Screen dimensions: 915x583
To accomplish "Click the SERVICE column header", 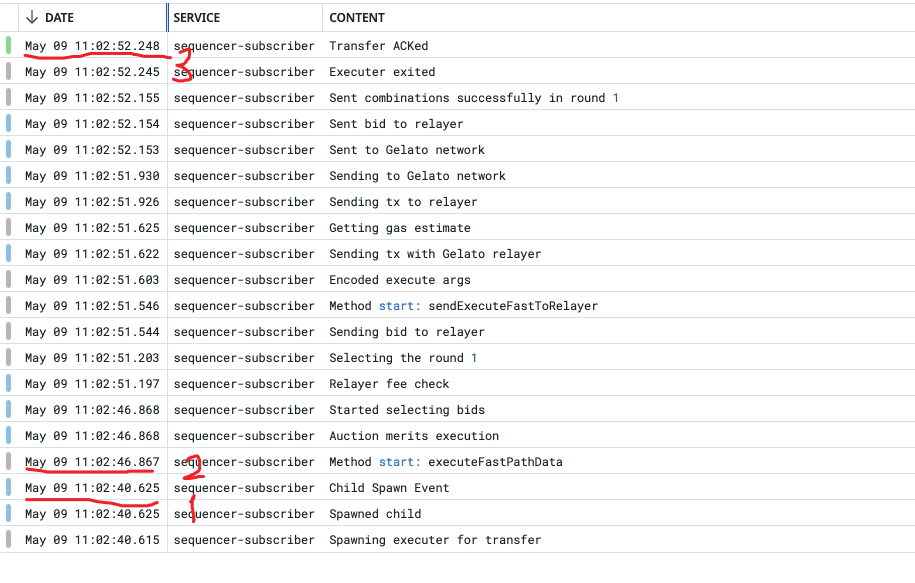I will point(195,17).
